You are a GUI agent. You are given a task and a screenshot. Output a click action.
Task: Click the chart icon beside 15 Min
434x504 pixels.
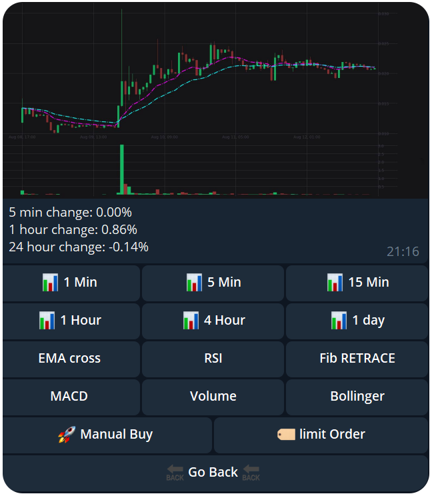335,283
